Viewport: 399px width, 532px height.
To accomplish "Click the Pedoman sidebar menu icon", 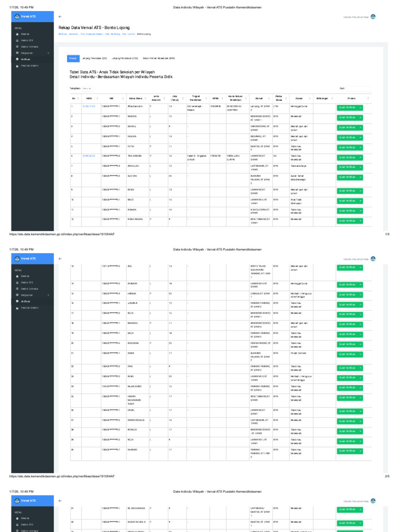I will (17, 66).
